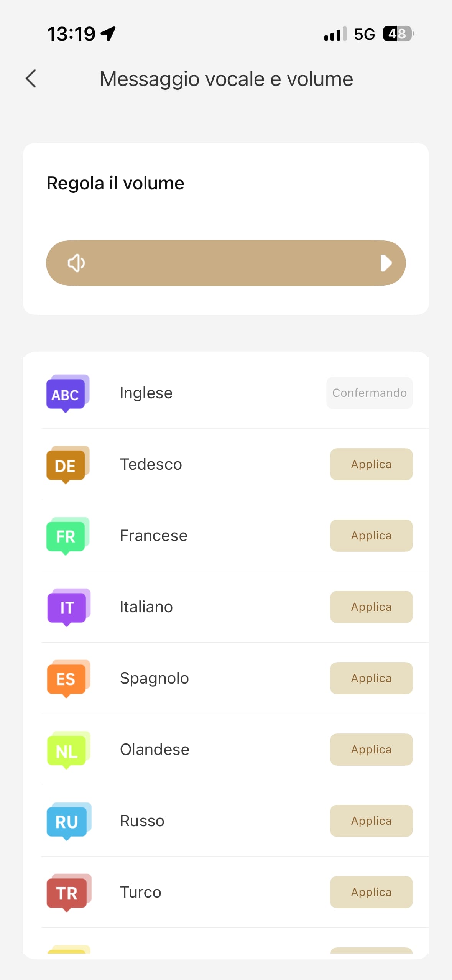Tap the back arrow icon

(x=31, y=79)
